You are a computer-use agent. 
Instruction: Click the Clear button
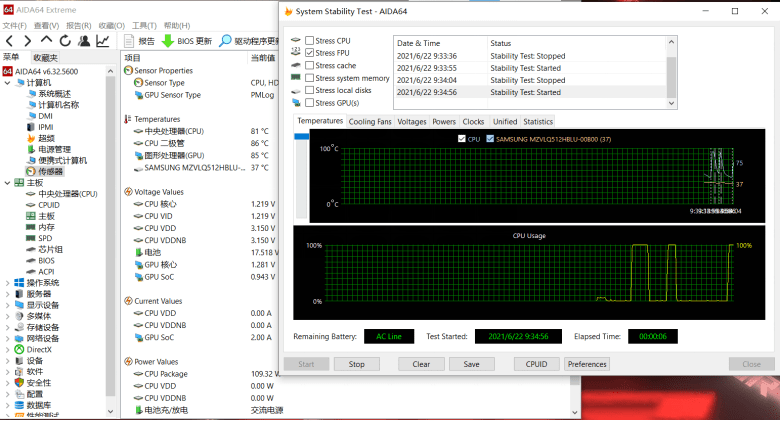[421, 364]
